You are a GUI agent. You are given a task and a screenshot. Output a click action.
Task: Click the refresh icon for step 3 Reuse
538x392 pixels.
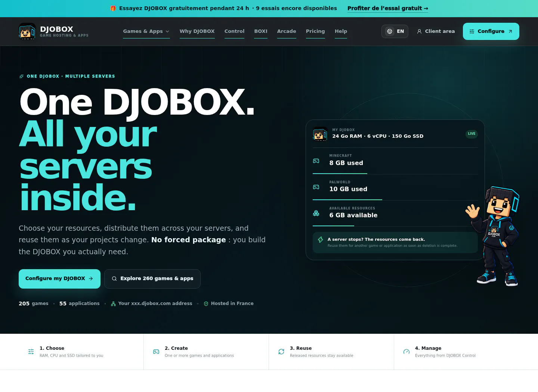(x=281, y=352)
